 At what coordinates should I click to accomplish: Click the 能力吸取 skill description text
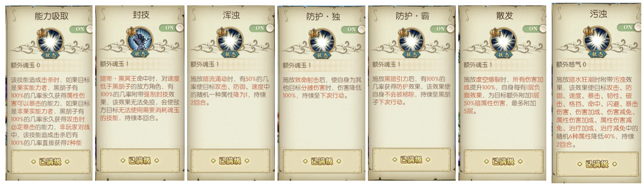coord(50,111)
